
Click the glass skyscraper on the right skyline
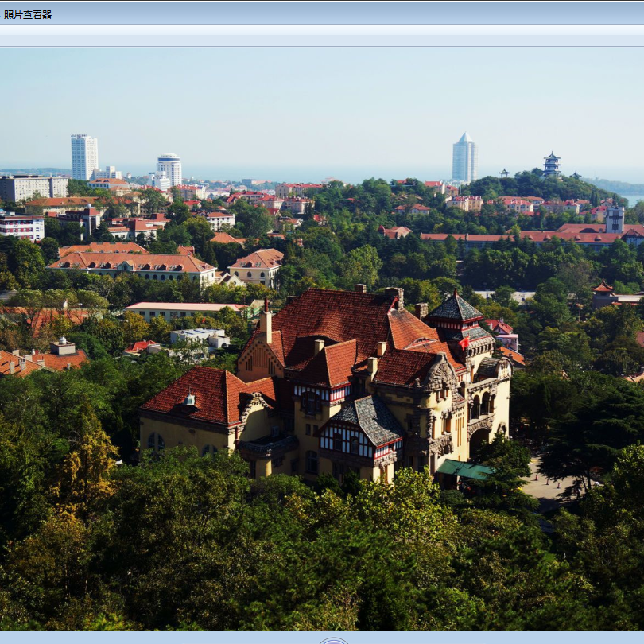pos(464,159)
